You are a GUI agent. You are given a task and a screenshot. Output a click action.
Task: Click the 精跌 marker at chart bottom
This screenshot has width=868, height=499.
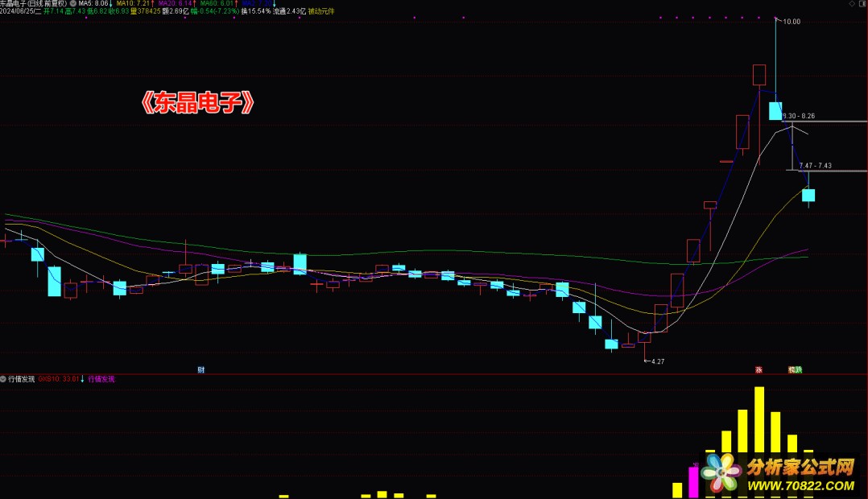796,369
